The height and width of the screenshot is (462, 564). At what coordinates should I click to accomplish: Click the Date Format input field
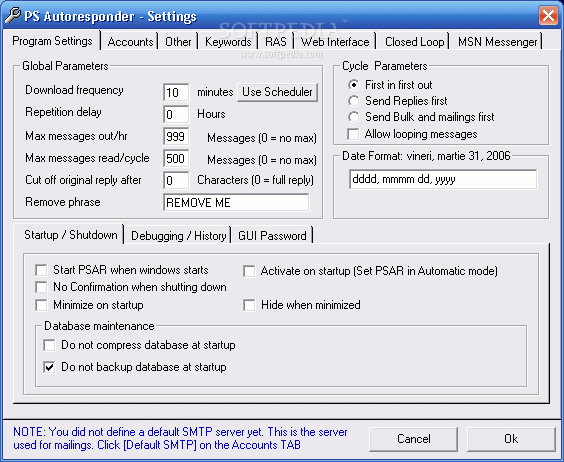443,179
